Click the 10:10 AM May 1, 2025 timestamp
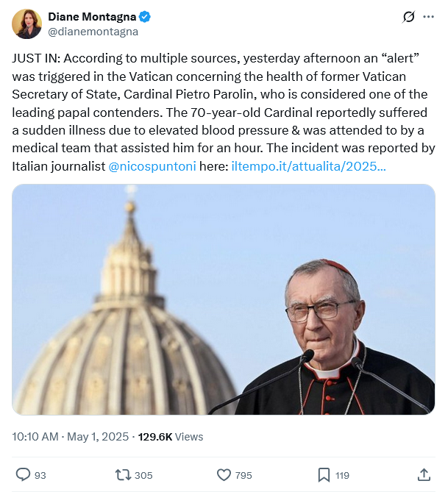The width and height of the screenshot is (448, 492). pyautogui.click(x=70, y=437)
